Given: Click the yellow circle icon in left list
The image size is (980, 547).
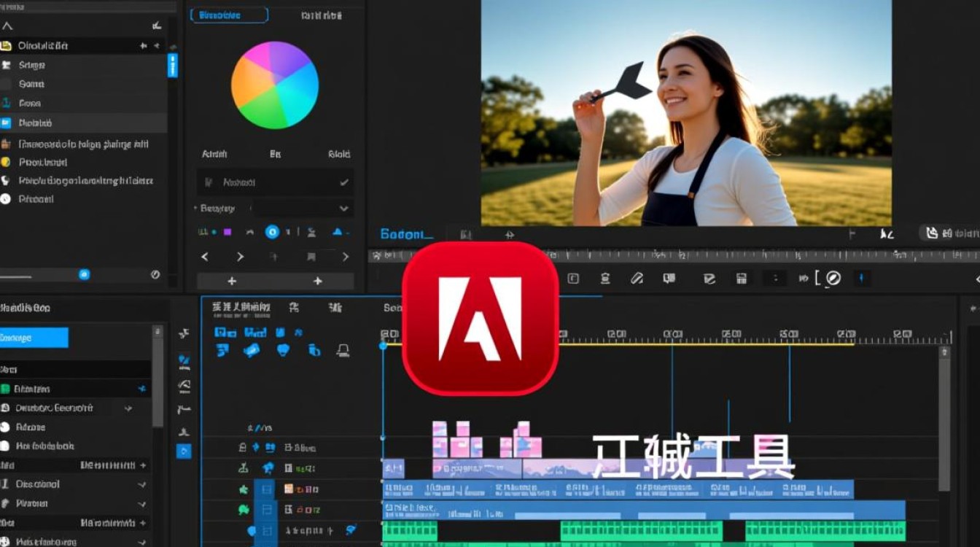Looking at the screenshot, I should (6, 162).
